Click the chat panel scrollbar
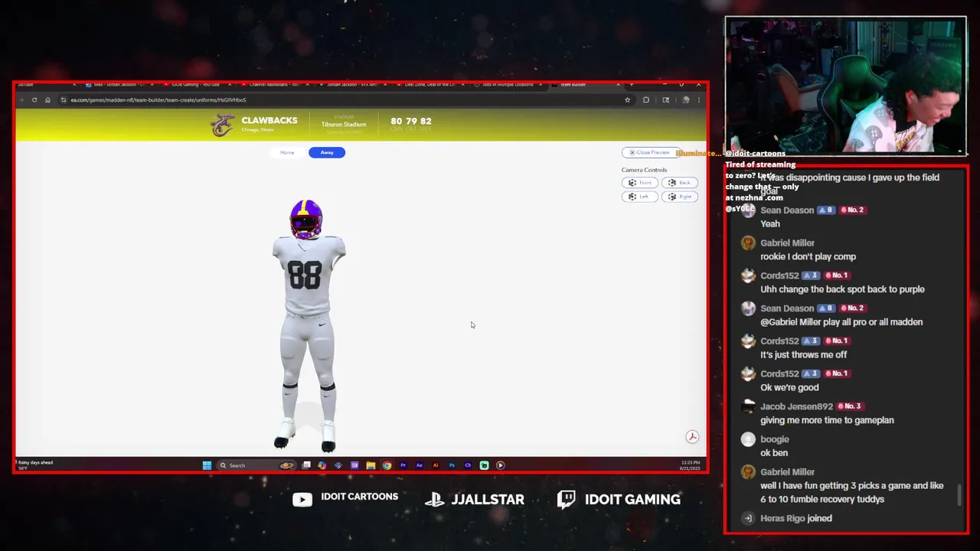 tap(960, 495)
